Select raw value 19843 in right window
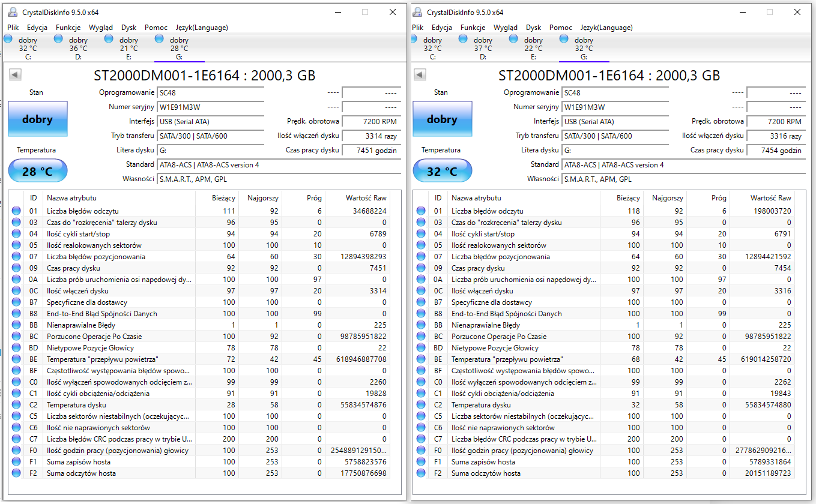This screenshot has height=504, width=816. point(781,394)
